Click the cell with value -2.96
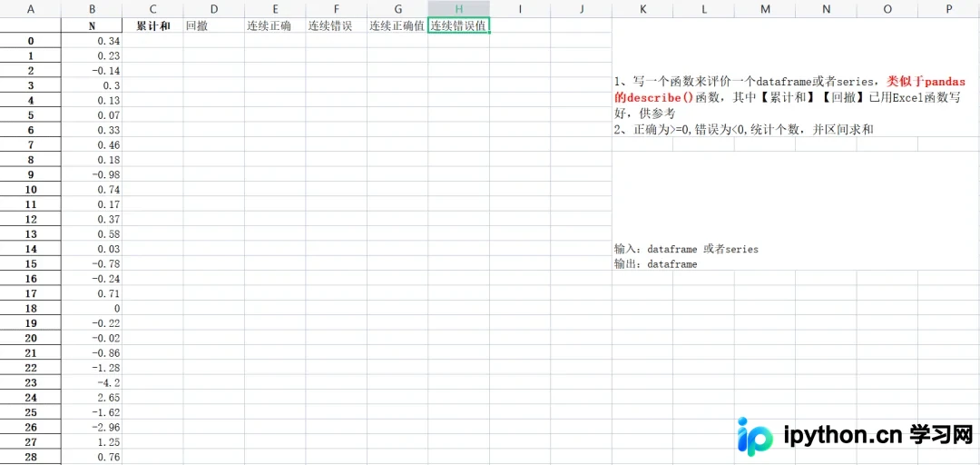This screenshot has height=465, width=980. 92,427
